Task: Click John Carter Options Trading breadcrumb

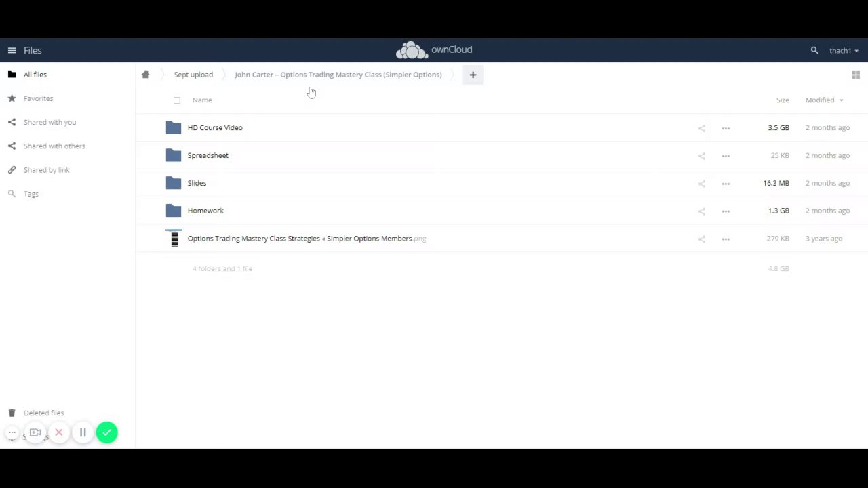Action: tap(338, 75)
